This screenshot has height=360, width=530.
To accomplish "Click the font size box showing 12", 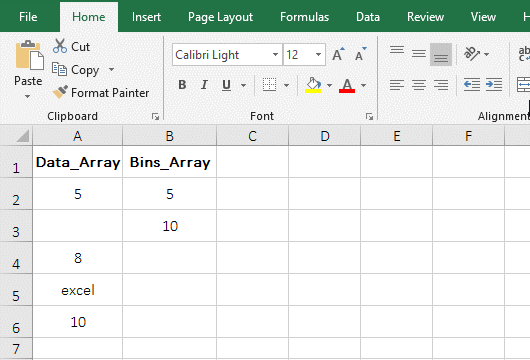I will (x=299, y=54).
